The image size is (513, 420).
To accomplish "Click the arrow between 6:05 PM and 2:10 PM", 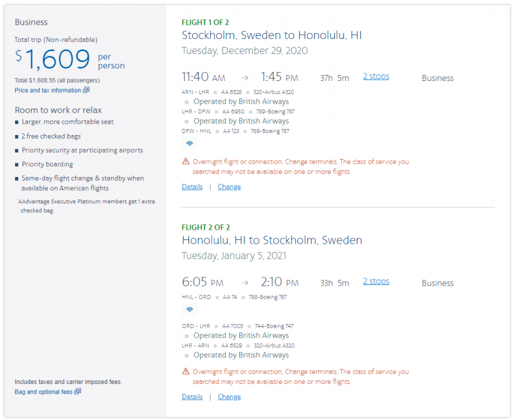I will [244, 283].
